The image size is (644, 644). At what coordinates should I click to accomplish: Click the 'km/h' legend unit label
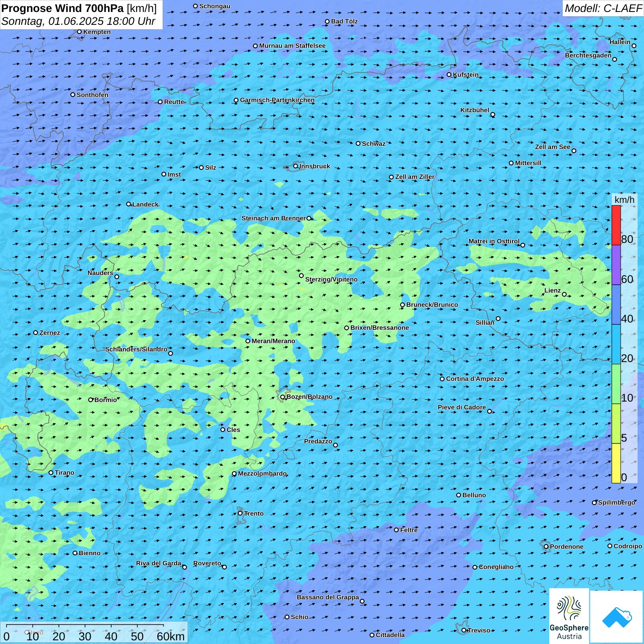pos(624,200)
